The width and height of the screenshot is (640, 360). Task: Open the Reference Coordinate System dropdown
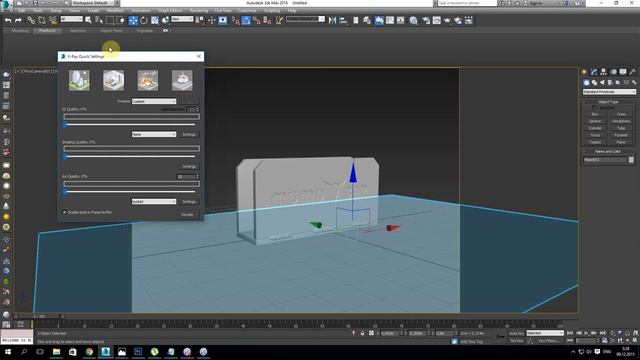coord(182,19)
